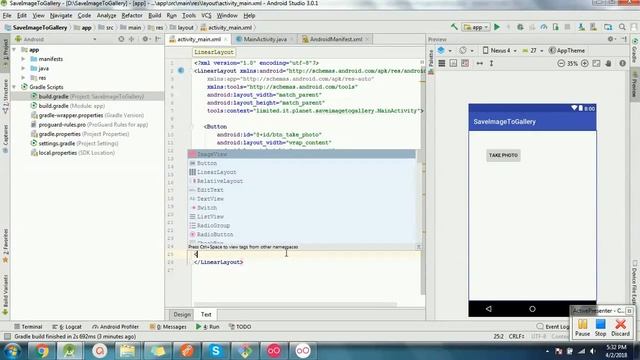
Task: Open Project Structure toolbar icon
Action: point(608,27)
